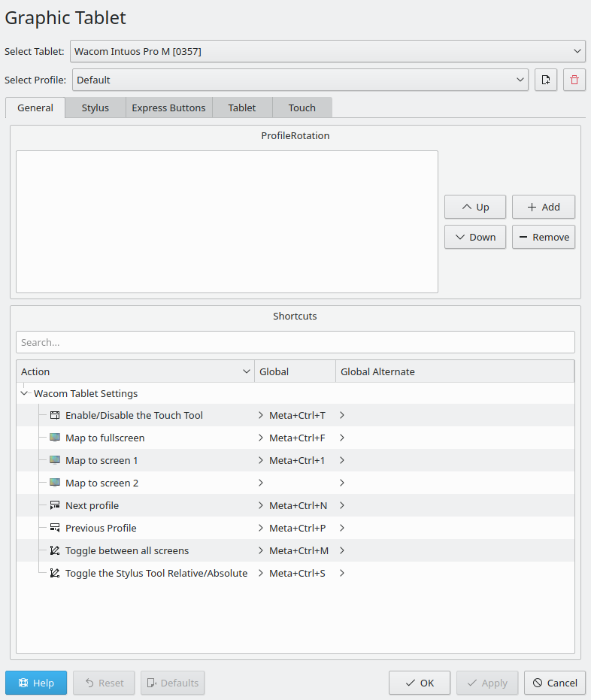Click the Help button
This screenshot has width=591, height=700.
[x=36, y=683]
